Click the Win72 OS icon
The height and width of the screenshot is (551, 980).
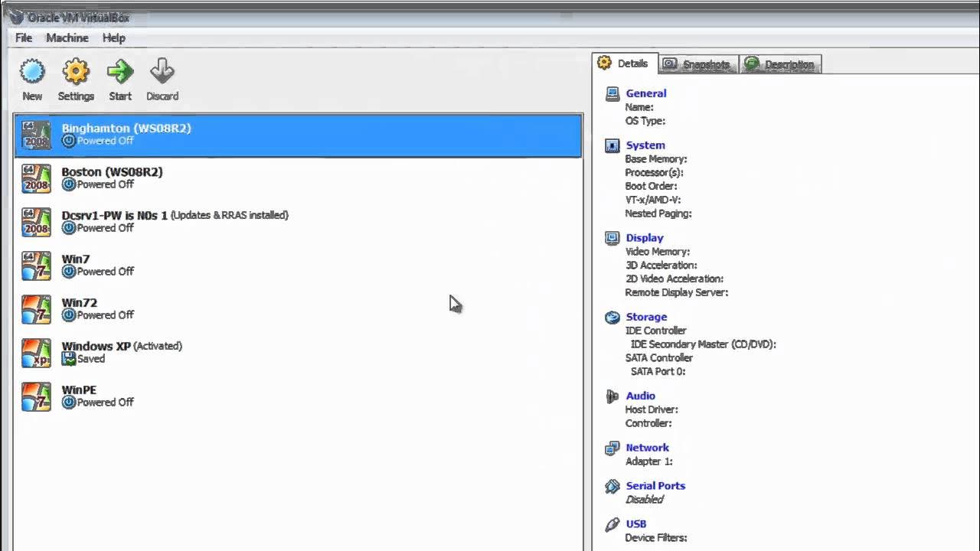pyautogui.click(x=36, y=309)
